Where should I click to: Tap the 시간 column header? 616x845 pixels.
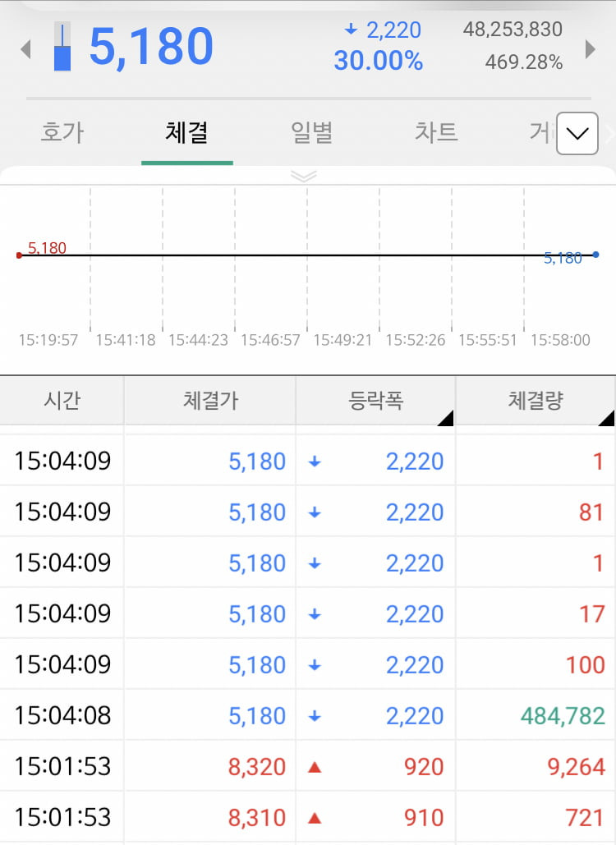(62, 401)
